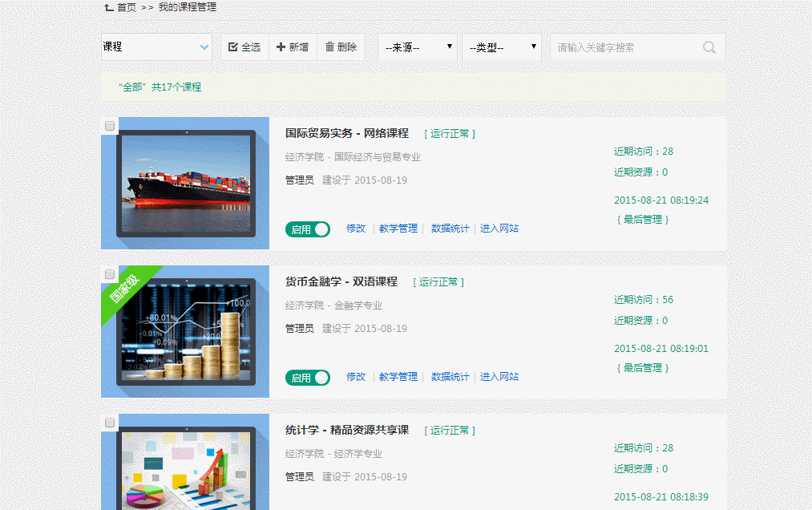Expand the 类型 type filter dropdown
Screen dimensions: 812x510
pyautogui.click(x=502, y=47)
